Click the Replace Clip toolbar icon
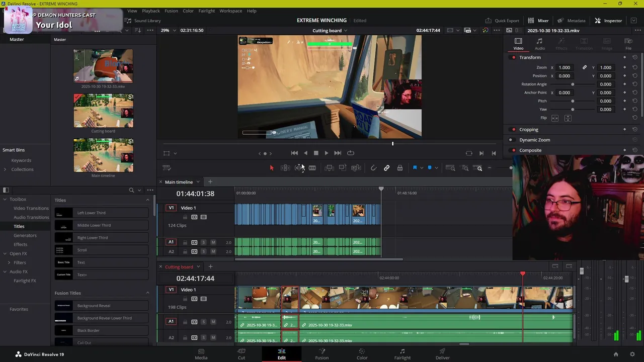The height and width of the screenshot is (362, 644). [356, 168]
